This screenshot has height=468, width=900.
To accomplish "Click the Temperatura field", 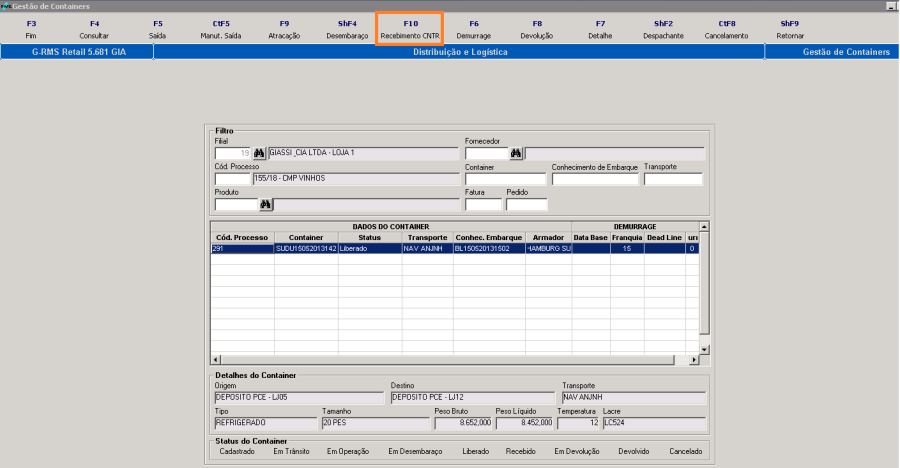I will coord(579,423).
